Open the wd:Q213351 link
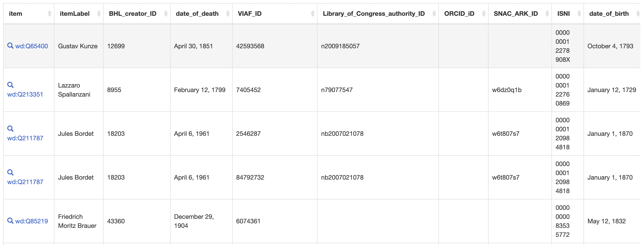Viewport: 644px width, 245px height. click(x=25, y=95)
